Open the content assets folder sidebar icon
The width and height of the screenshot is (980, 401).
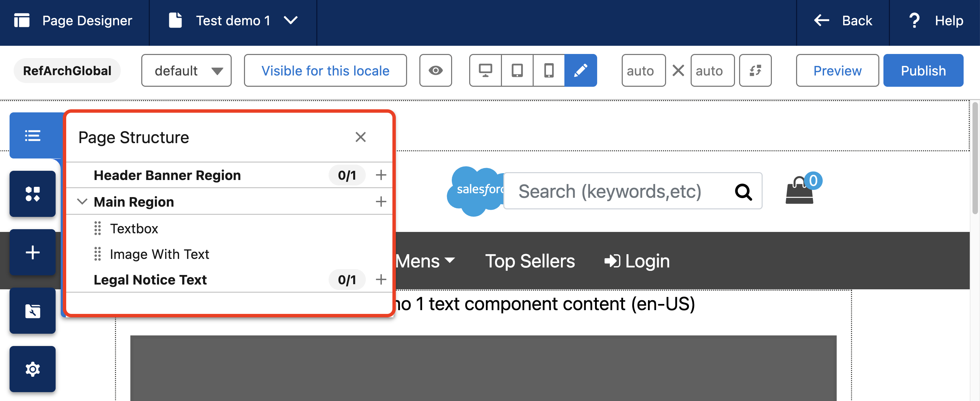tap(33, 311)
